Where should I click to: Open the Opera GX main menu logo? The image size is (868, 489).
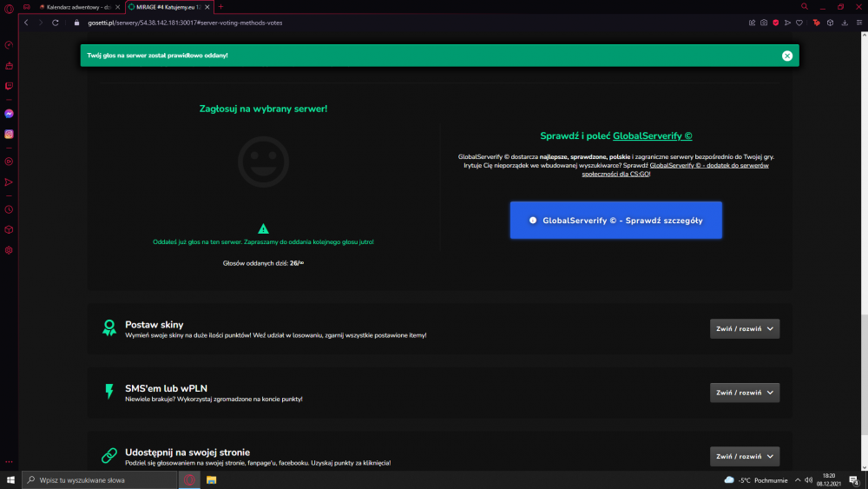[9, 9]
